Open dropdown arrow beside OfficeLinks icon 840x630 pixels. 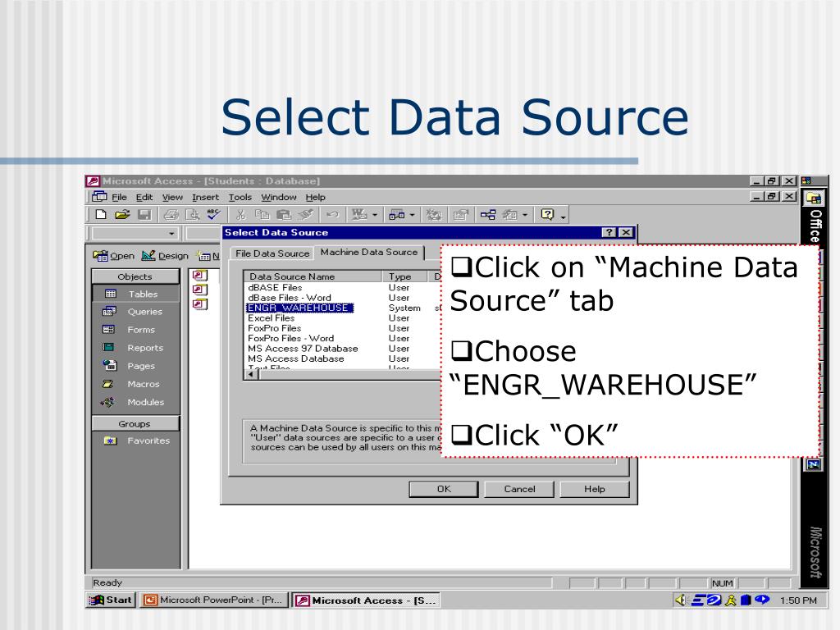(x=374, y=216)
